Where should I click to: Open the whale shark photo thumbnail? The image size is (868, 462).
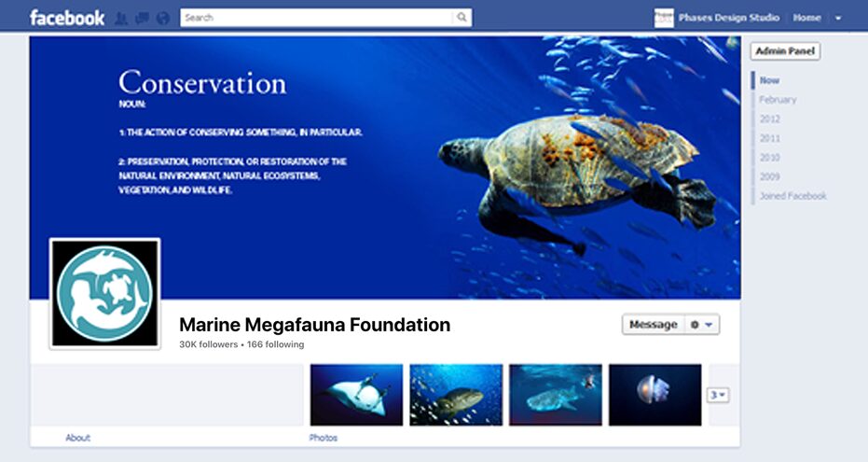(556, 395)
